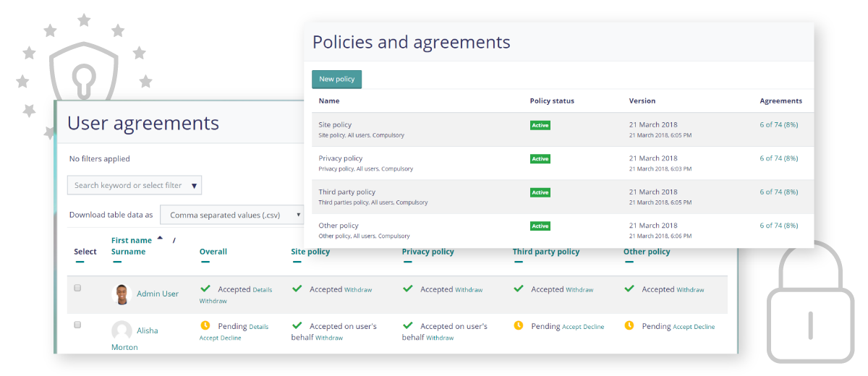
Task: Click the "21 March 2018, 6:03 PM" version timestamp
Action: coord(660,168)
